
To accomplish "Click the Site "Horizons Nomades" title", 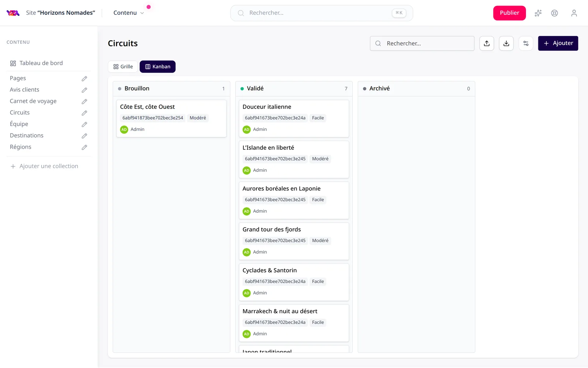I will click(61, 13).
